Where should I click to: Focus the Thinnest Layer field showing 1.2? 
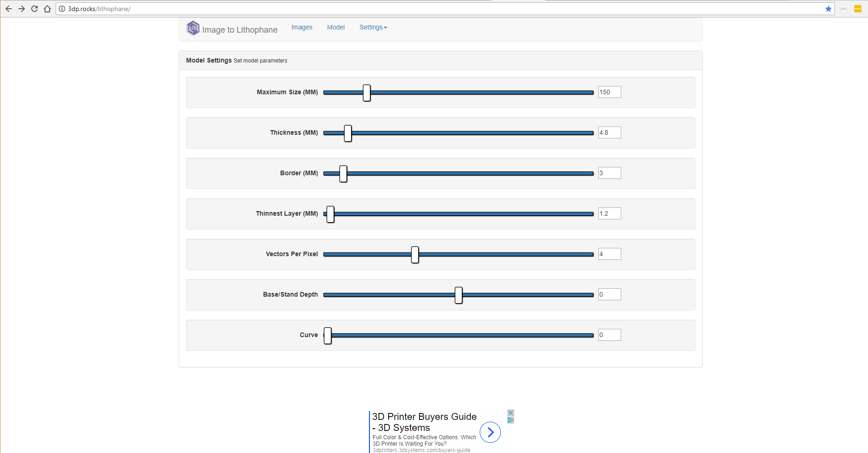[x=609, y=213]
